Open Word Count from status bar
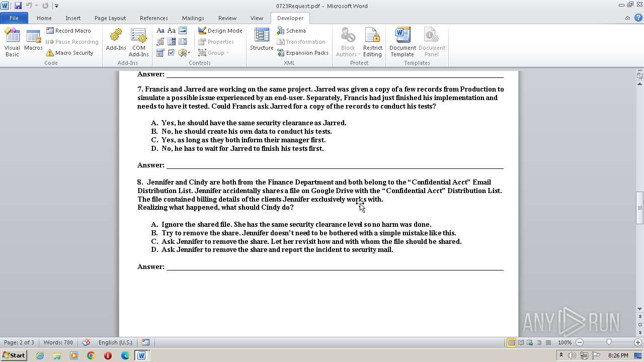This screenshot has width=644, height=362. coord(58,342)
